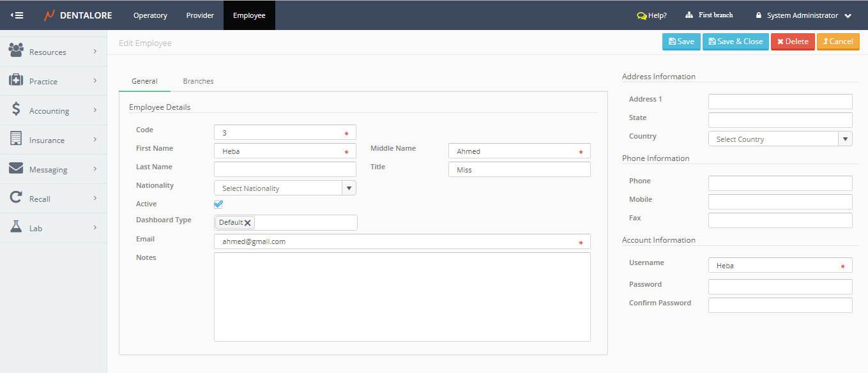Viewport: 868px width, 373px height.
Task: Click the Insurance building icon
Action: click(16, 139)
